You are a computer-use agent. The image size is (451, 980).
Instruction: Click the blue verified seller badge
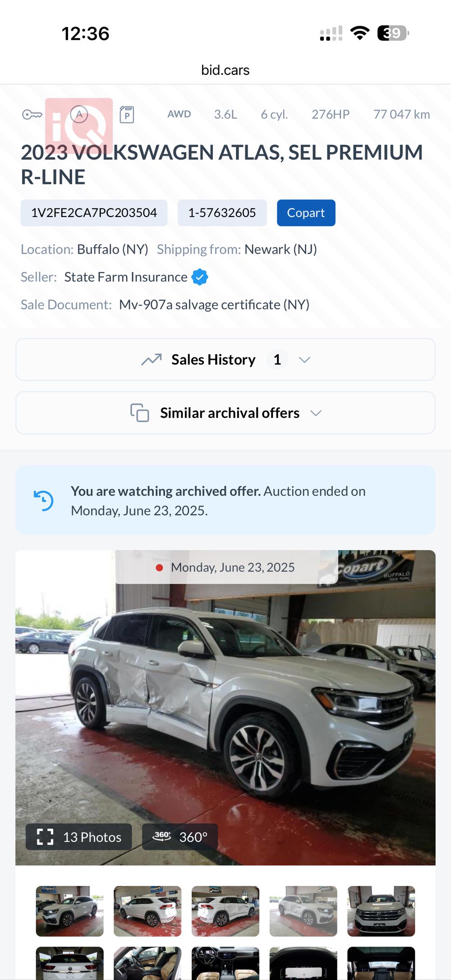point(200,277)
